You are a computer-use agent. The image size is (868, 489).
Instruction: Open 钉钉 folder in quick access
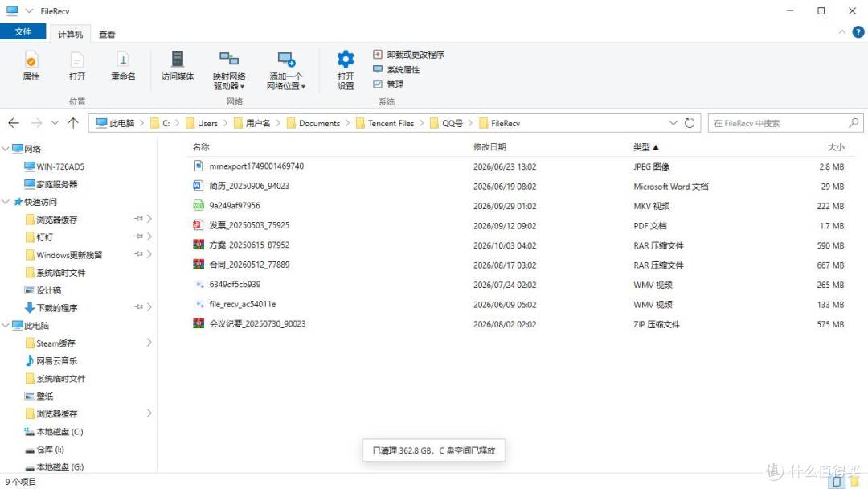click(39, 237)
